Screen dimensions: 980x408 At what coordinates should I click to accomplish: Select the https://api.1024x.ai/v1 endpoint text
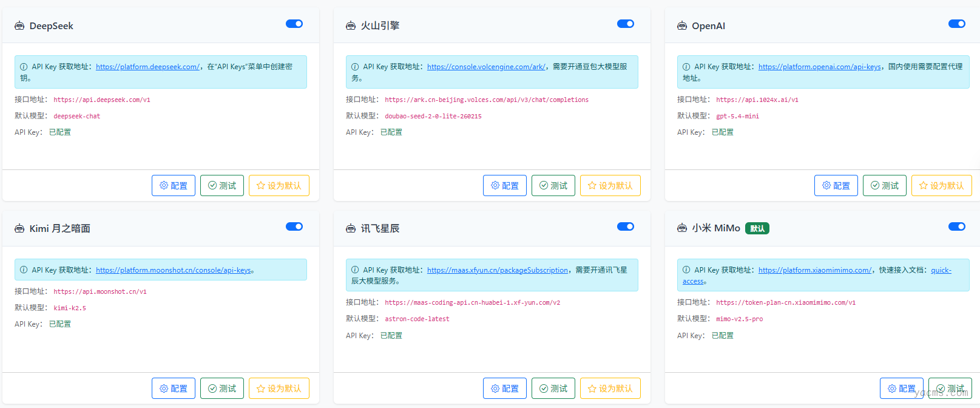point(757,100)
